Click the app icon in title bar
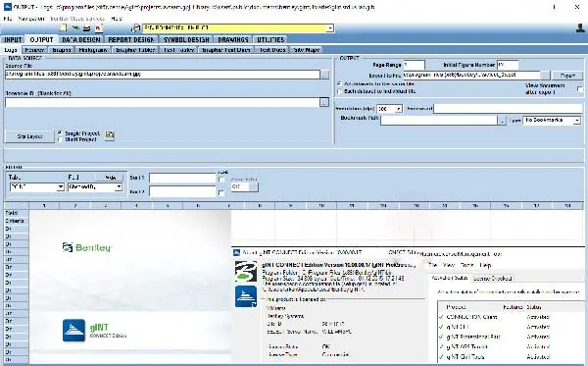588x366 pixels. [x=7, y=7]
